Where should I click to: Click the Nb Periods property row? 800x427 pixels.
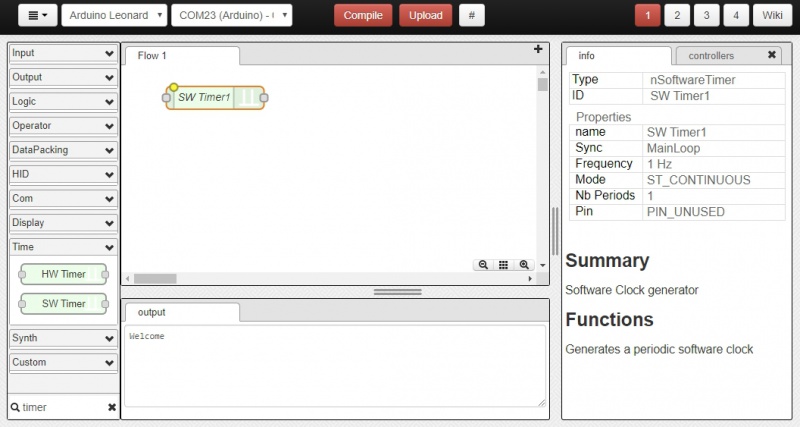coord(678,196)
